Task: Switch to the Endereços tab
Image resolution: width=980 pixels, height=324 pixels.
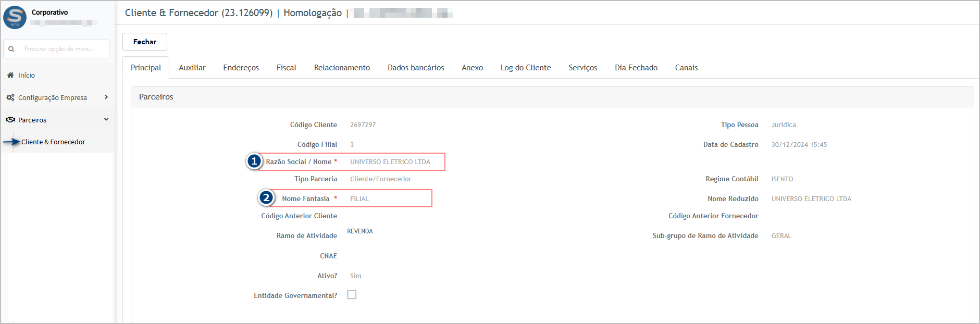Action: tap(241, 68)
